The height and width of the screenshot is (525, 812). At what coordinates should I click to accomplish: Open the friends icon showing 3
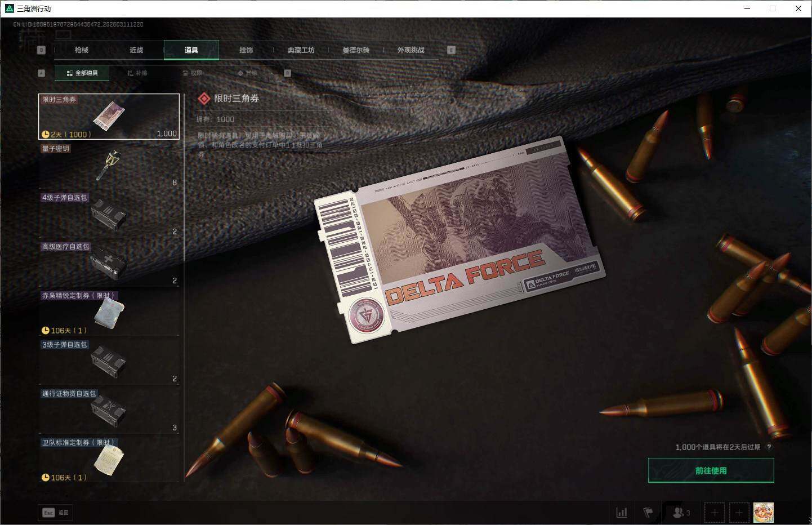(681, 513)
